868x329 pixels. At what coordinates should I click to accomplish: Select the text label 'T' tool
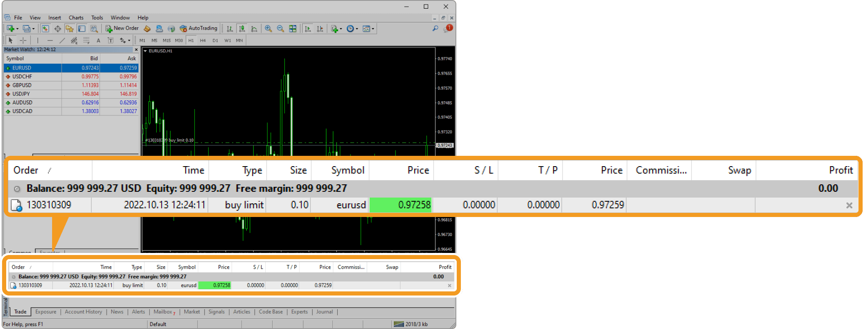point(110,41)
